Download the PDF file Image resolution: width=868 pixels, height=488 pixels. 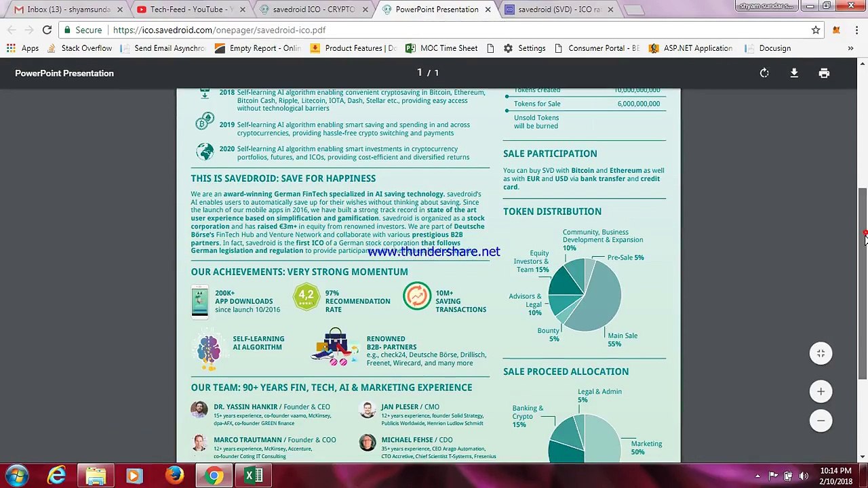(x=794, y=73)
